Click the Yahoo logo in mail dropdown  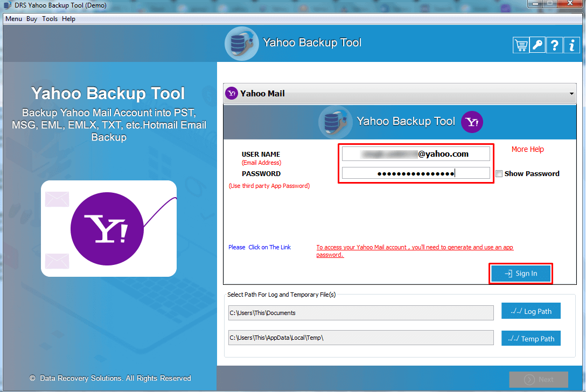pos(232,93)
